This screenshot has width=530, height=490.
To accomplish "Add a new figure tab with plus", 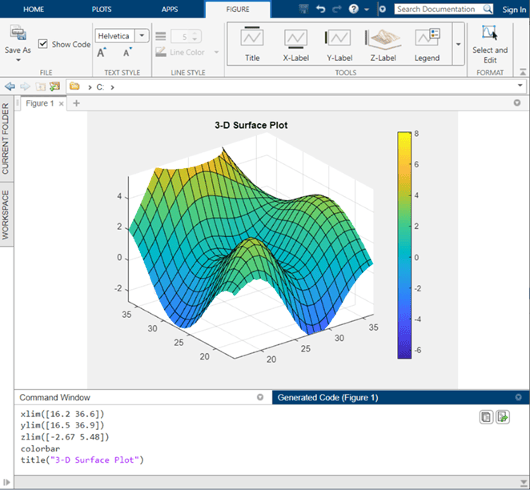I will pyautogui.click(x=76, y=103).
